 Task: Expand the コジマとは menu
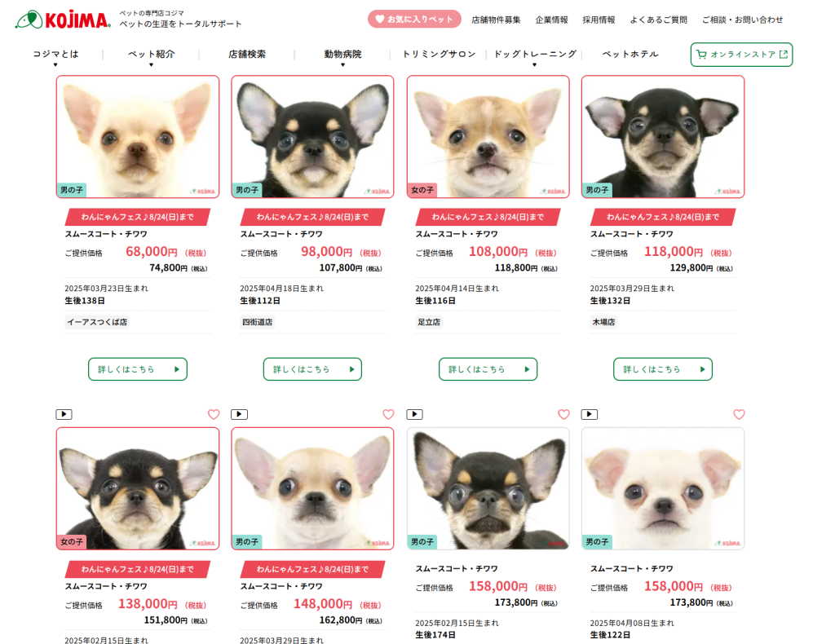point(55,55)
